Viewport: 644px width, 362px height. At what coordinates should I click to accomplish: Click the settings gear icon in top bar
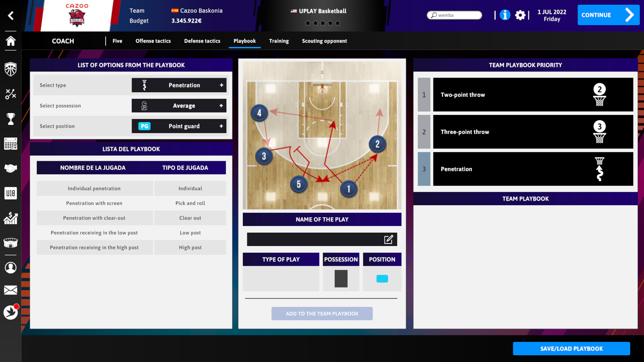coord(522,15)
